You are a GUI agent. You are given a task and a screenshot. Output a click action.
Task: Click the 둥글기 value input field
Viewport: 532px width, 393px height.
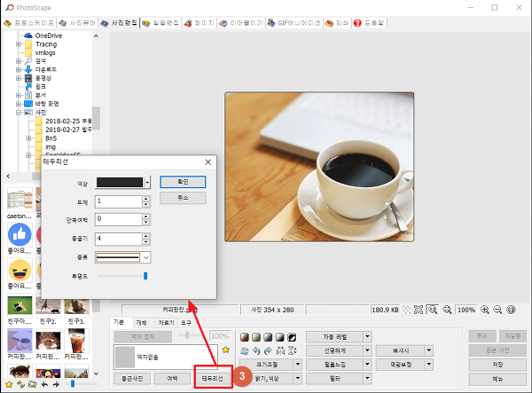(119, 239)
